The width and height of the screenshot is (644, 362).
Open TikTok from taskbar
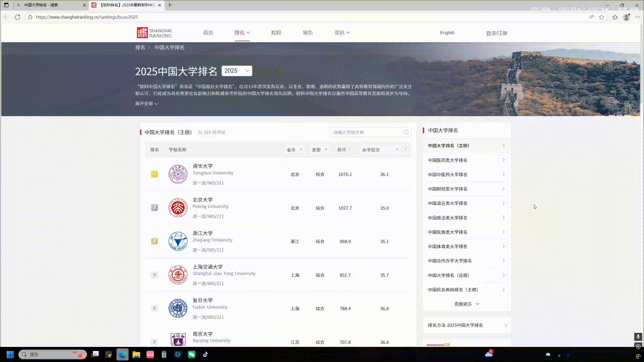click(x=205, y=354)
